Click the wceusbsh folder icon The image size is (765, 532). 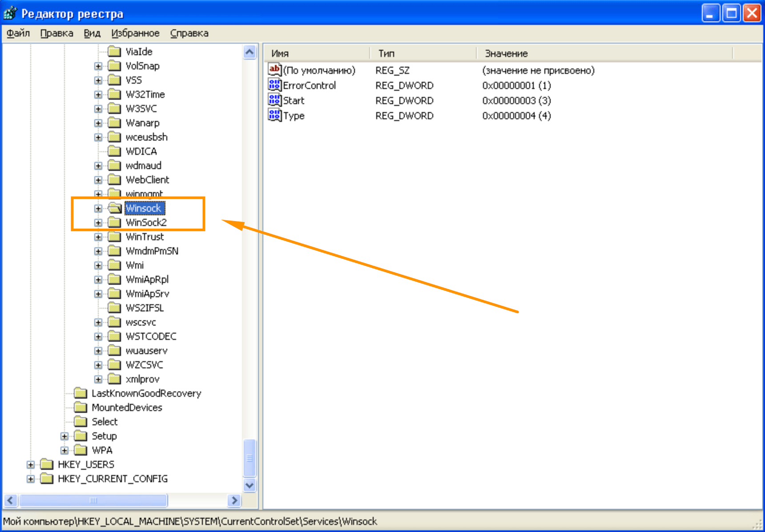tap(114, 137)
